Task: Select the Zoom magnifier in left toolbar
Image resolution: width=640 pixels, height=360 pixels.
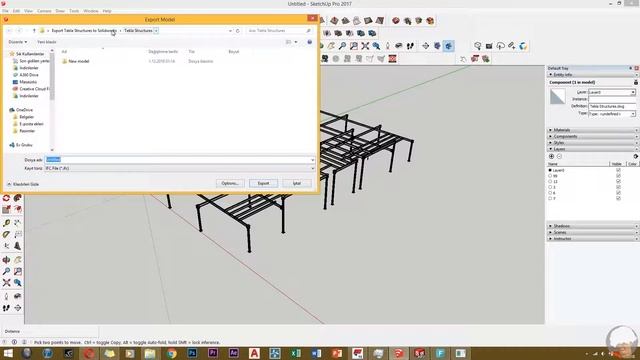Action: pos(6,271)
